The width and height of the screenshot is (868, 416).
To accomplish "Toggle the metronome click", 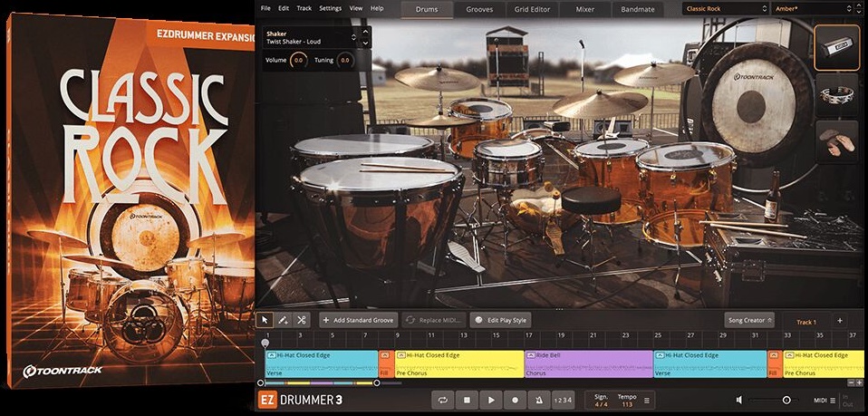I will (539, 400).
